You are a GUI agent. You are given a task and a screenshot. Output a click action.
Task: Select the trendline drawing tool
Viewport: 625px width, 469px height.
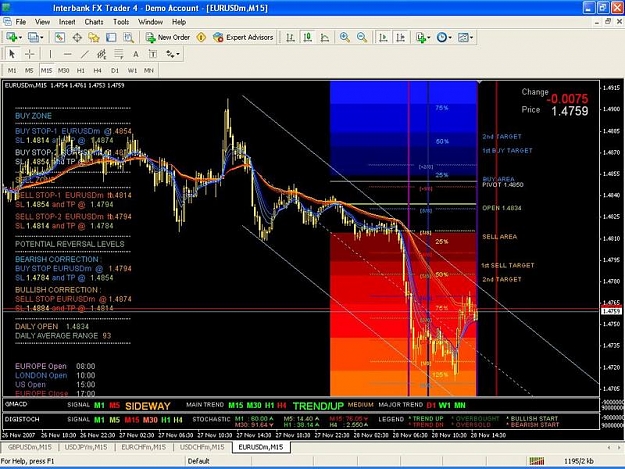pyautogui.click(x=85, y=54)
